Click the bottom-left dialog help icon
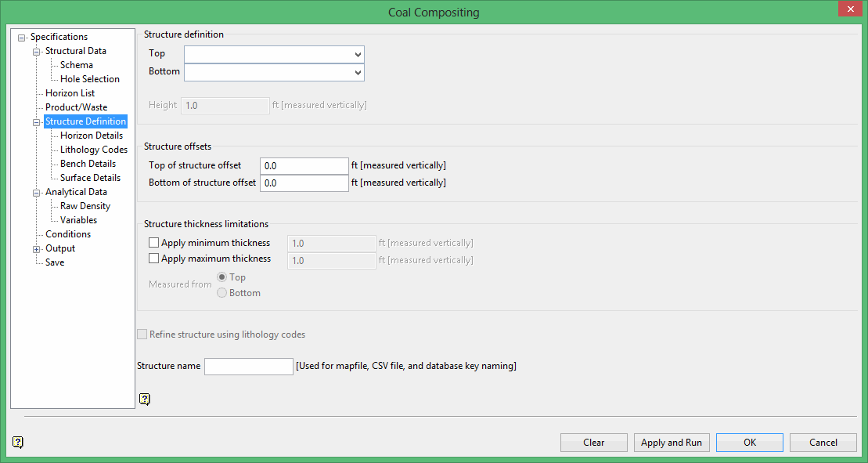Image resolution: width=868 pixels, height=463 pixels. click(x=18, y=443)
